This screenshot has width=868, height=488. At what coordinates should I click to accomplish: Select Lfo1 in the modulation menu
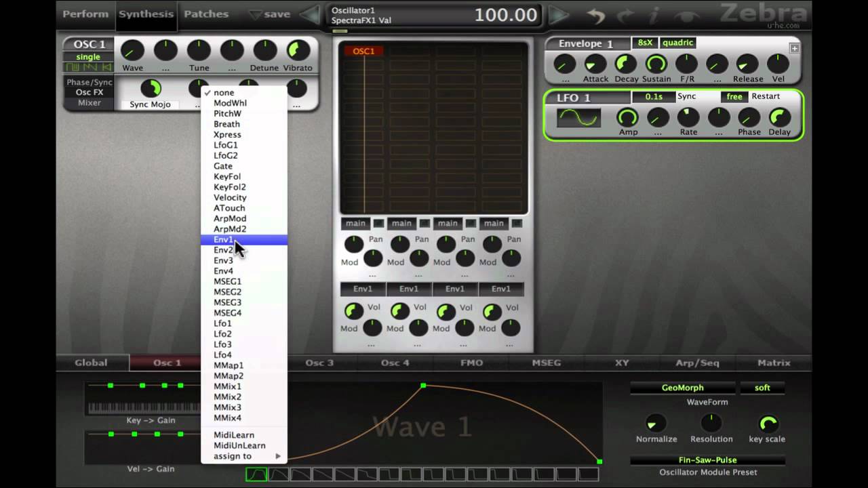(244, 323)
